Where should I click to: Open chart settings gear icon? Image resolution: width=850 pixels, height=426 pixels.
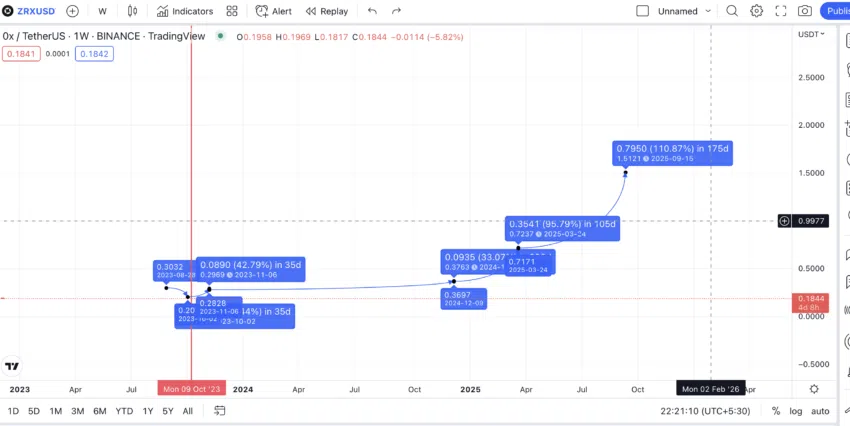(756, 11)
